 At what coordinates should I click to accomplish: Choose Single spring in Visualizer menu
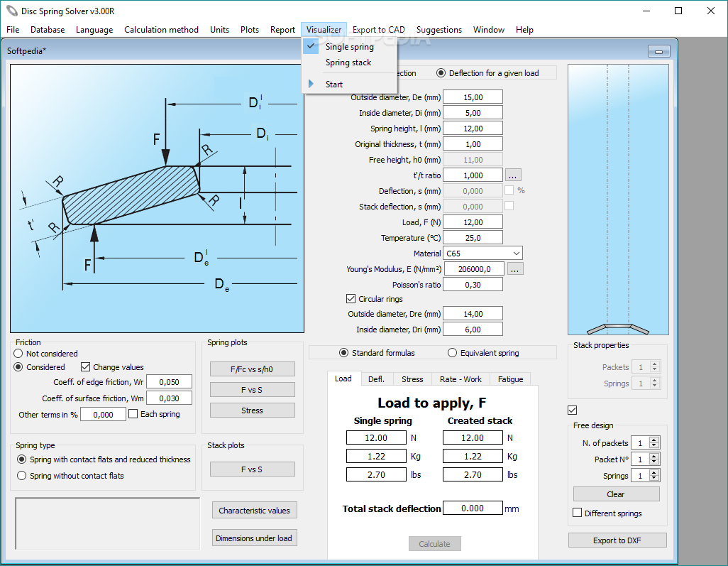pyautogui.click(x=350, y=46)
